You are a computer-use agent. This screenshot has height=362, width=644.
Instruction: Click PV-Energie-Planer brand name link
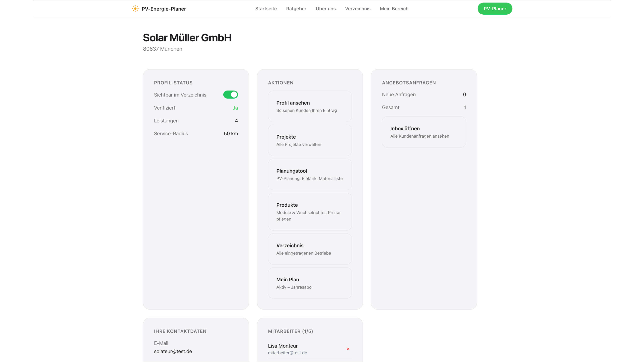point(164,9)
